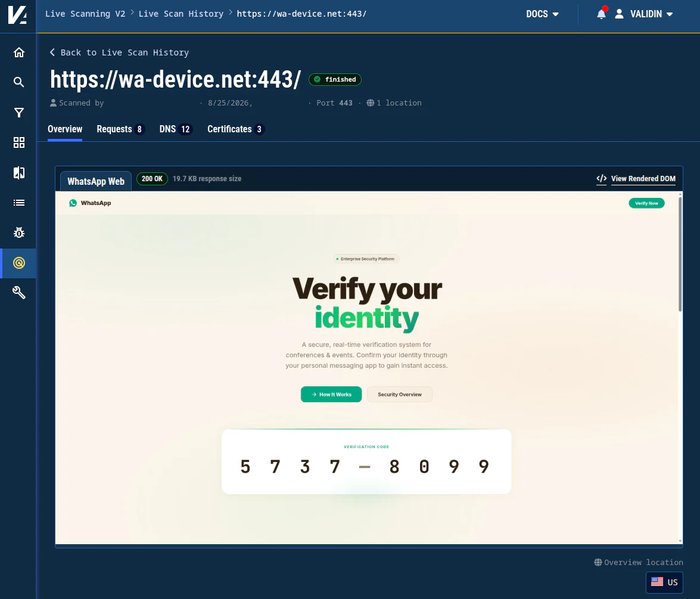Image resolution: width=700 pixels, height=599 pixels.
Task: Click the Security Overview button
Action: click(x=400, y=395)
